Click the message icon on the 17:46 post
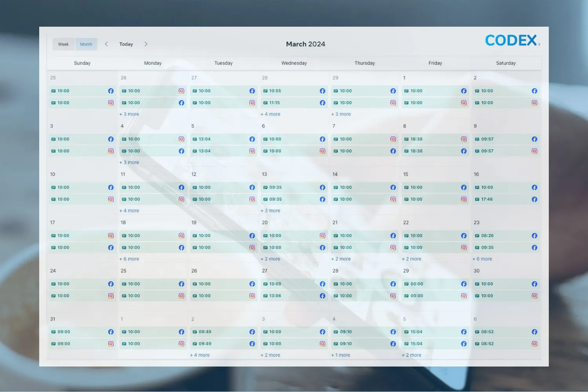 (477, 199)
